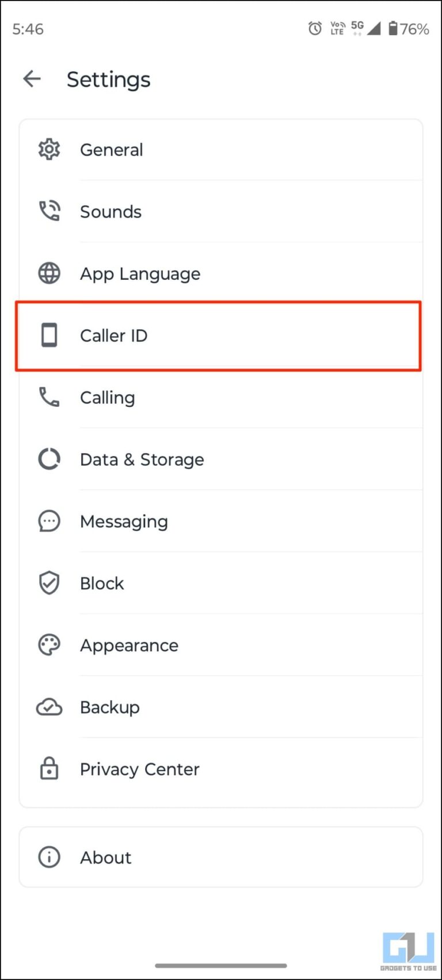Open Privacy Center via the padlock icon
Screen dimensions: 442x980
[x=49, y=768]
